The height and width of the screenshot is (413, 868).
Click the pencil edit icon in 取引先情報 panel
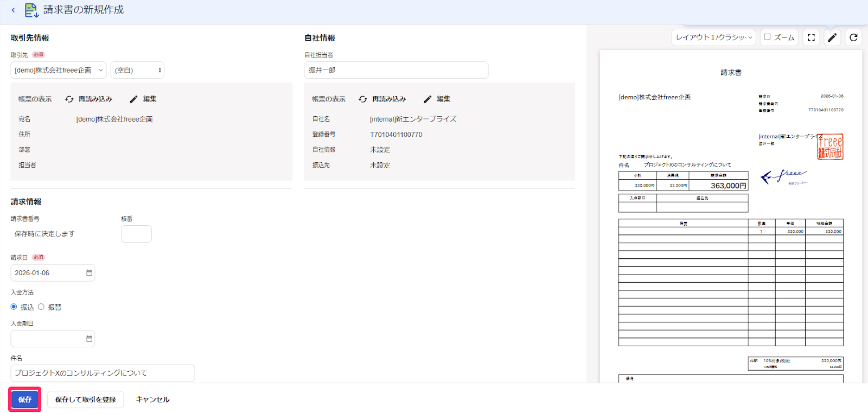pos(133,99)
